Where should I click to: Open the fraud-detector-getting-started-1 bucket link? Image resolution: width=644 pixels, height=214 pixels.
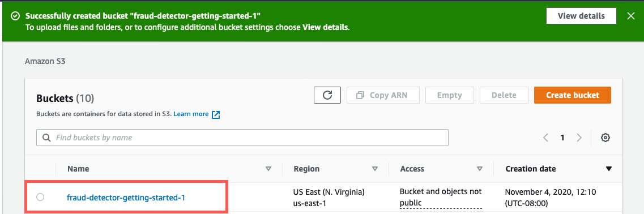click(x=126, y=198)
